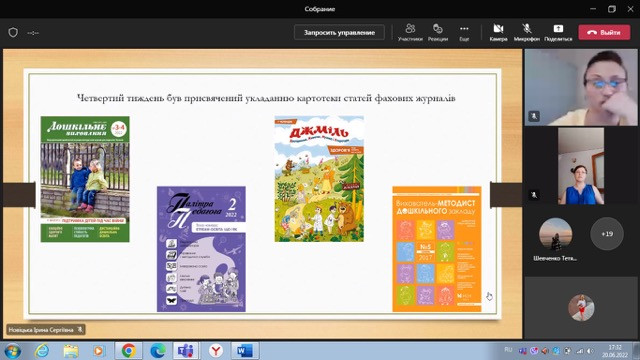Click the Поделиться share screen icon
This screenshot has width=640, height=360.
pos(558,32)
